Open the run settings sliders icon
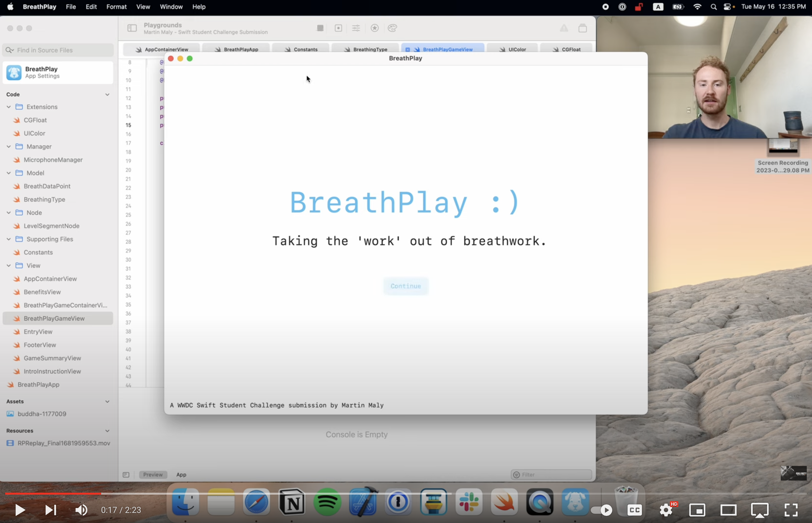812x523 pixels. pos(356,28)
